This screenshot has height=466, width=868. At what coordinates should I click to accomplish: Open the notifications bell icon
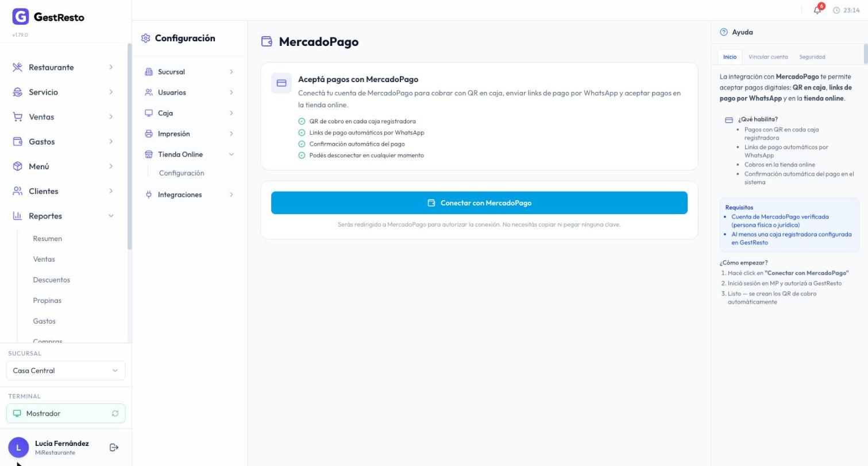pos(817,10)
